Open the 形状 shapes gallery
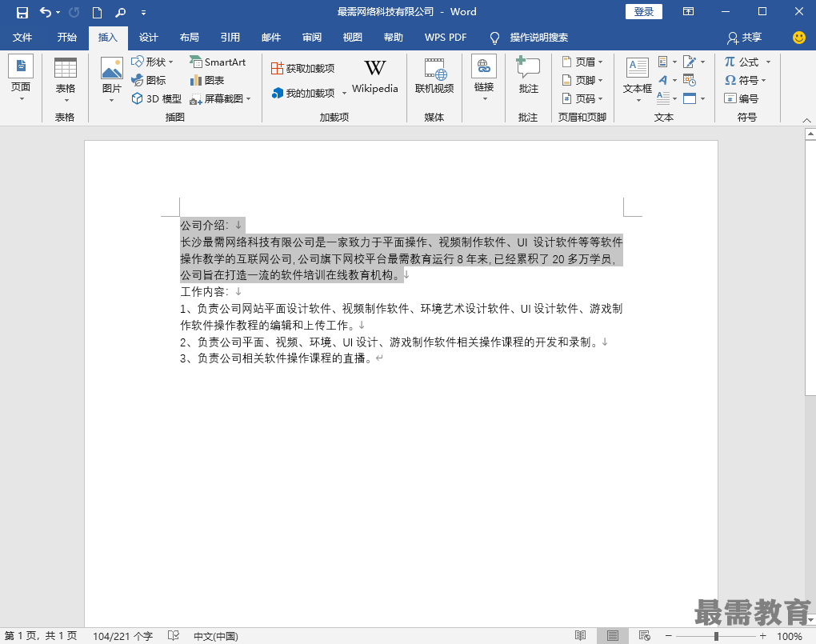 pyautogui.click(x=152, y=62)
